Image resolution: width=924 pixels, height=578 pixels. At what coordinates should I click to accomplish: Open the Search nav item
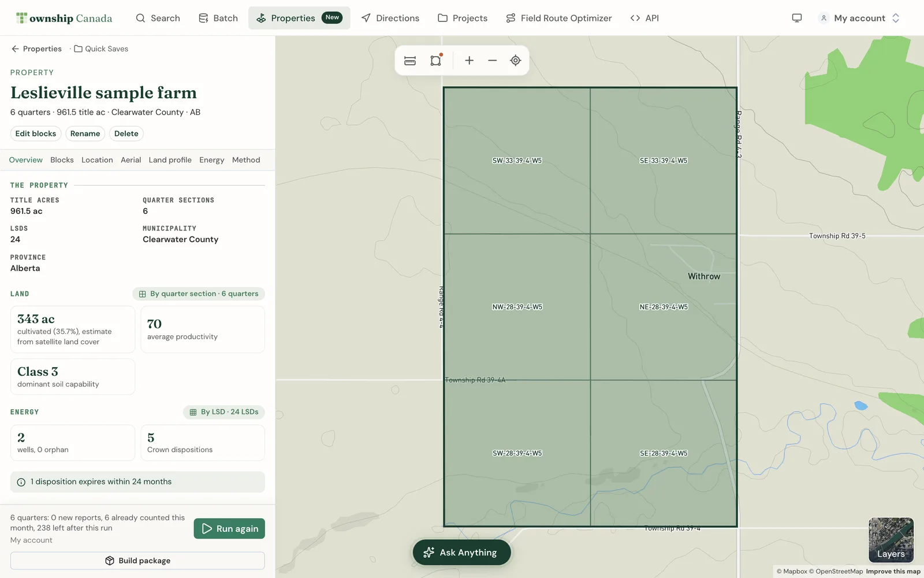point(158,18)
